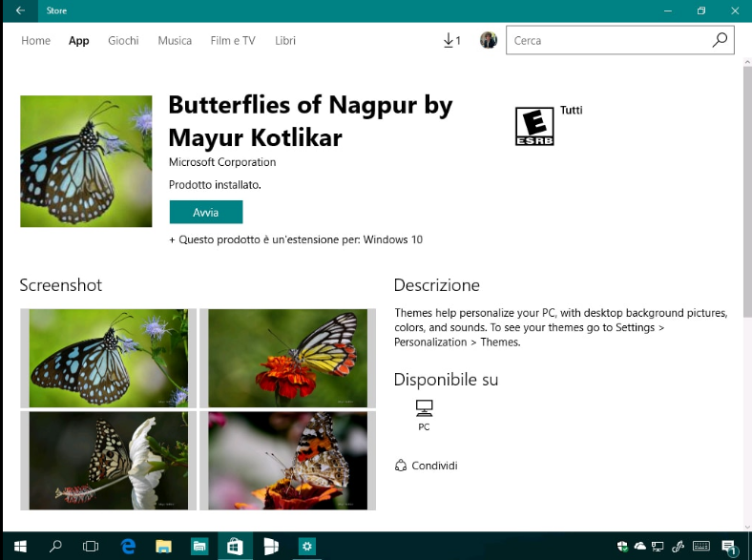Click the 'Tutti' rating label

point(572,111)
